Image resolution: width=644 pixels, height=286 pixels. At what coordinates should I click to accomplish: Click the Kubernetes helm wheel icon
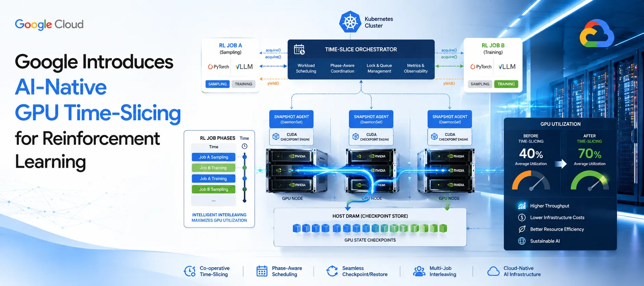click(x=350, y=22)
